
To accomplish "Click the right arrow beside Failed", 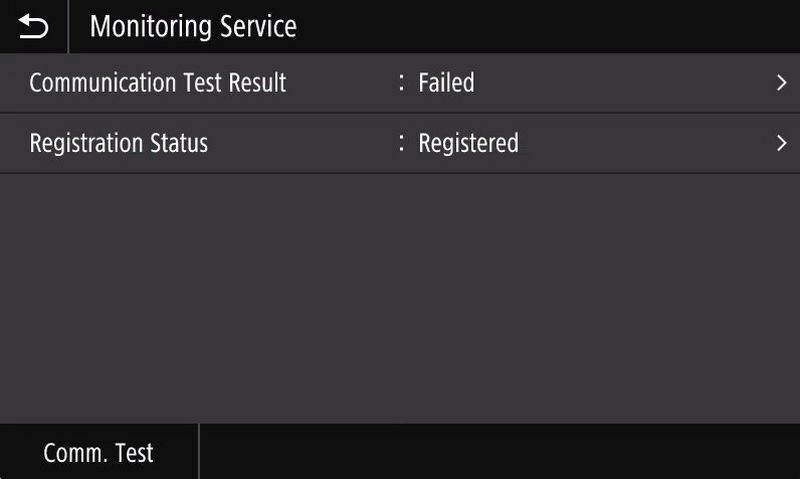I will pyautogui.click(x=782, y=83).
